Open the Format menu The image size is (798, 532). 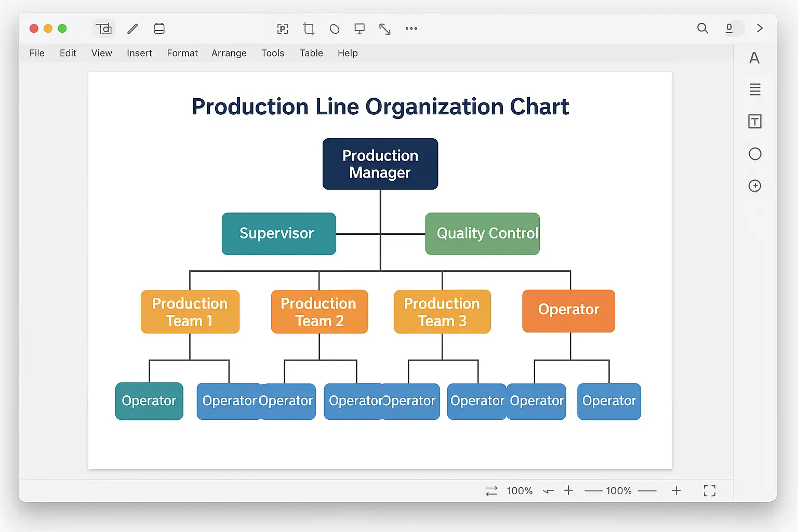click(x=182, y=53)
